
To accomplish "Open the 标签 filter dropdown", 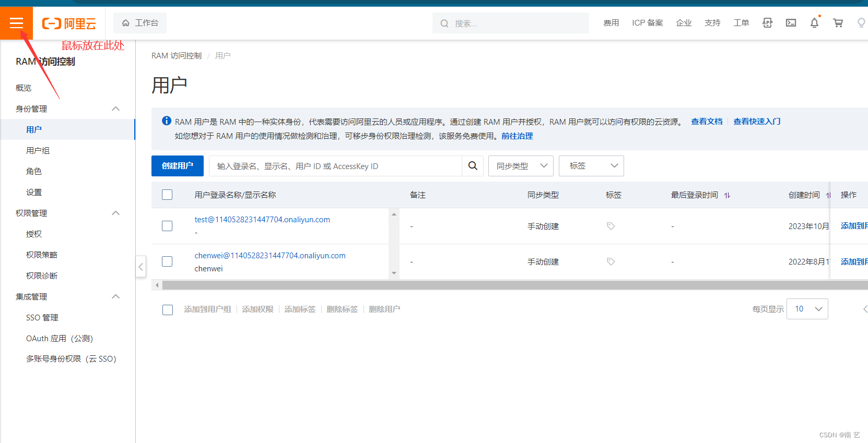I will (591, 166).
